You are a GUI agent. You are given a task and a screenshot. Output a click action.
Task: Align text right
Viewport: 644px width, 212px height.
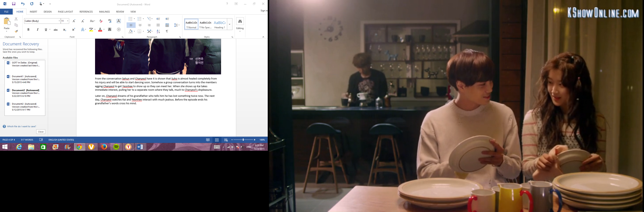(149, 25)
